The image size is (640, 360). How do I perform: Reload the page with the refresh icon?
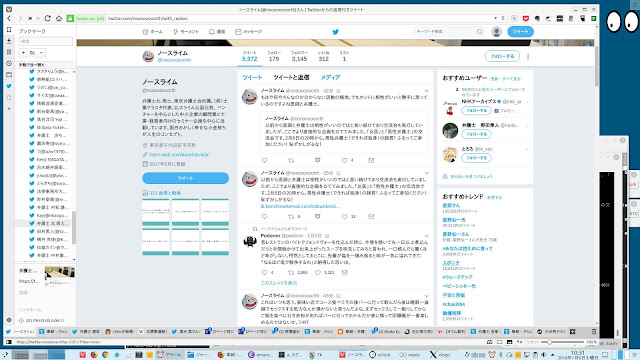[x=48, y=18]
